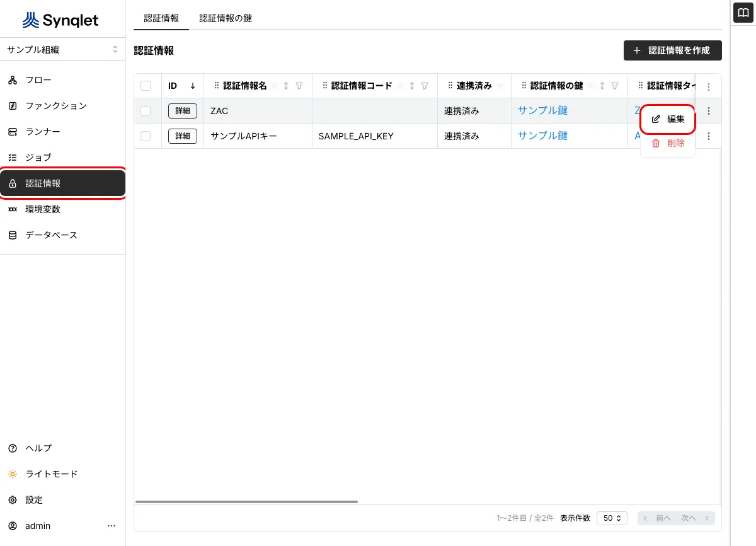Image resolution: width=756 pixels, height=546 pixels.
Task: Click the サンプルAPIキー name cell
Action: tap(258, 136)
